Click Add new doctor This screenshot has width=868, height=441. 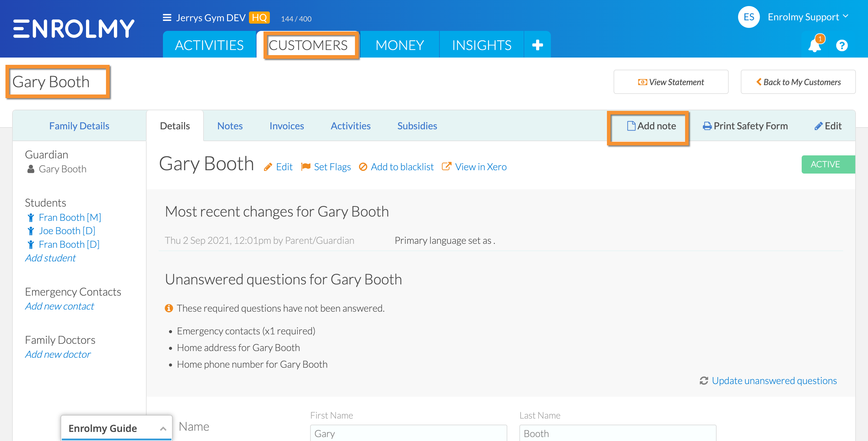[x=58, y=354]
